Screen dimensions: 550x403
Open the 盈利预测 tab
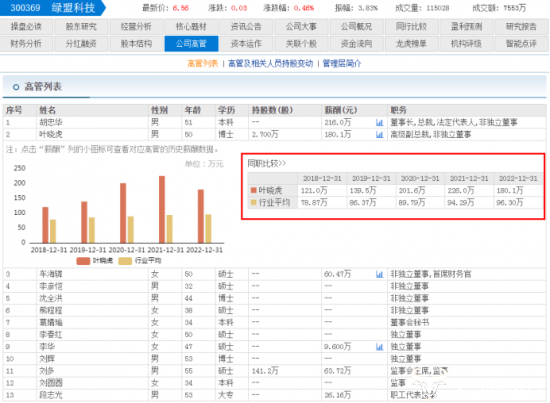(x=466, y=27)
